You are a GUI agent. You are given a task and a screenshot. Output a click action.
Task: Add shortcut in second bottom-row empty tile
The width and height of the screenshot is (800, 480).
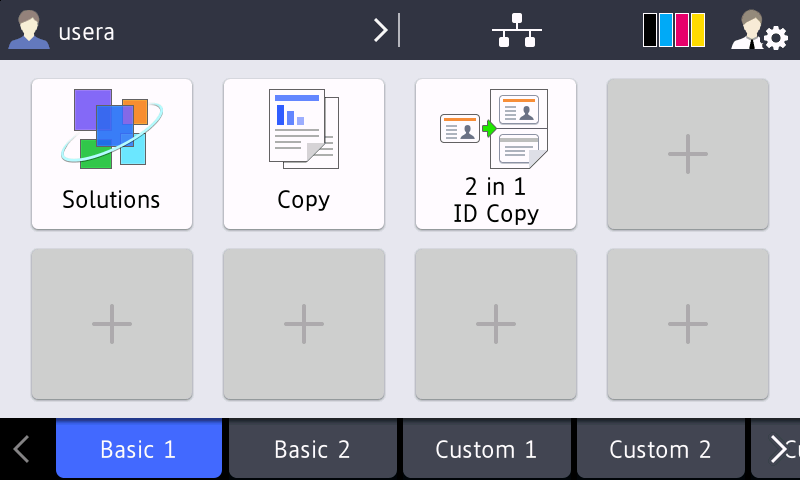tap(304, 324)
